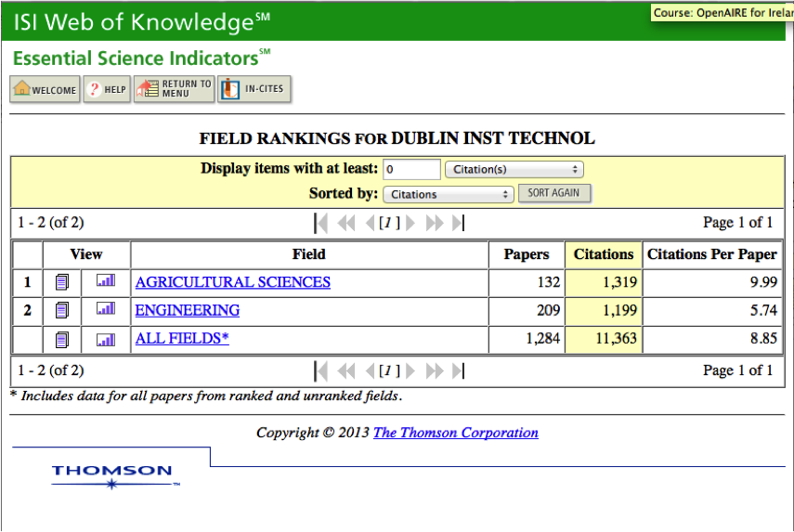The height and width of the screenshot is (532, 794).
Task: Open the In-Cites toolbar button
Action: 254,89
